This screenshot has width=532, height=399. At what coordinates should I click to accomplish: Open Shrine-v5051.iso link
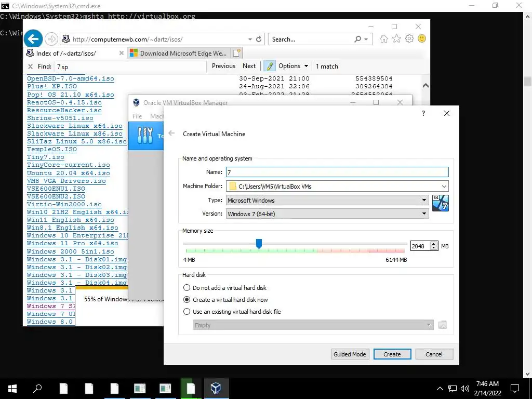click(60, 118)
